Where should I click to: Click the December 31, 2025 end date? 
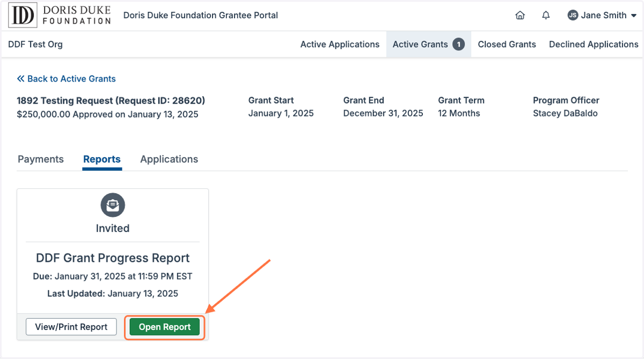(x=383, y=113)
